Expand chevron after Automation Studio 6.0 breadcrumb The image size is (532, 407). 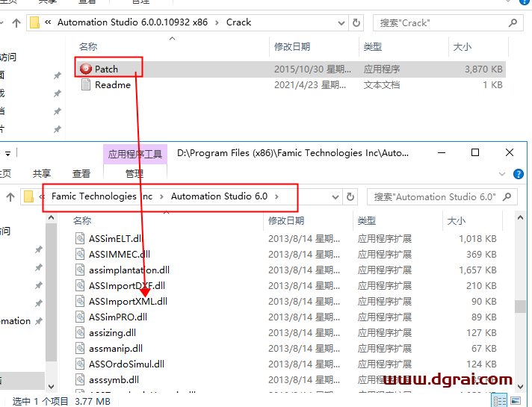277,196
